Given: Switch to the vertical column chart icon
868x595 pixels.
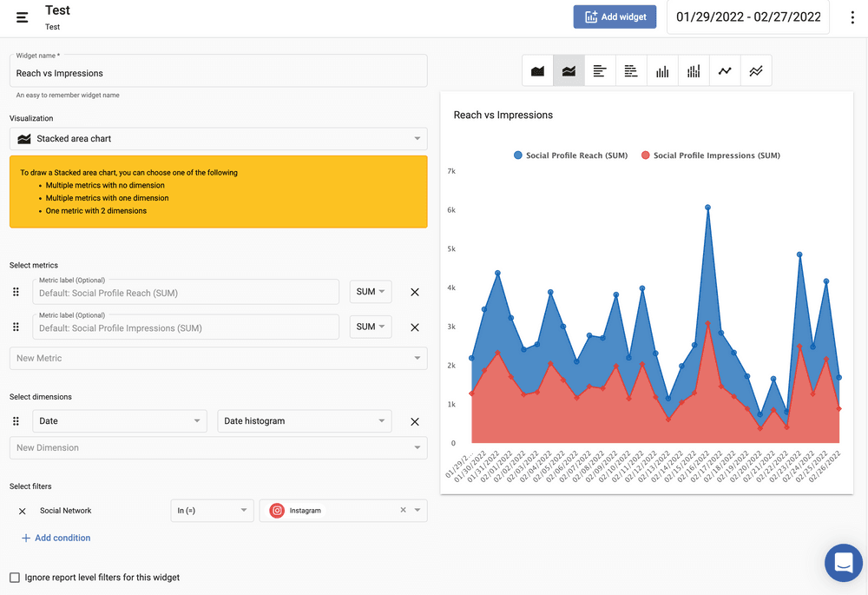Looking at the screenshot, I should click(x=662, y=71).
